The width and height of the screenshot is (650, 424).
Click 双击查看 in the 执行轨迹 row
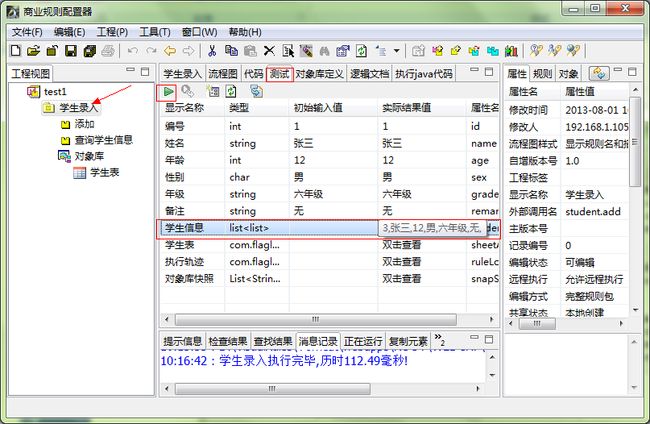[x=402, y=262]
